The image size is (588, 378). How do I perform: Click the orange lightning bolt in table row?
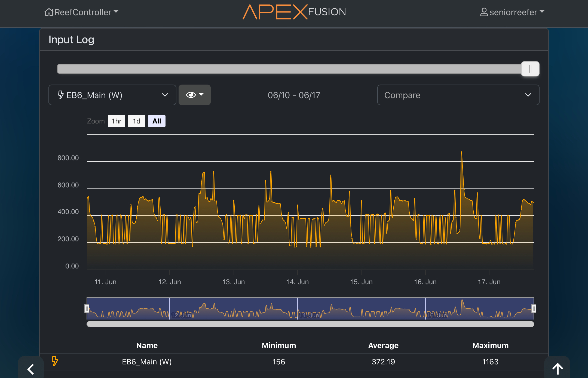(55, 361)
